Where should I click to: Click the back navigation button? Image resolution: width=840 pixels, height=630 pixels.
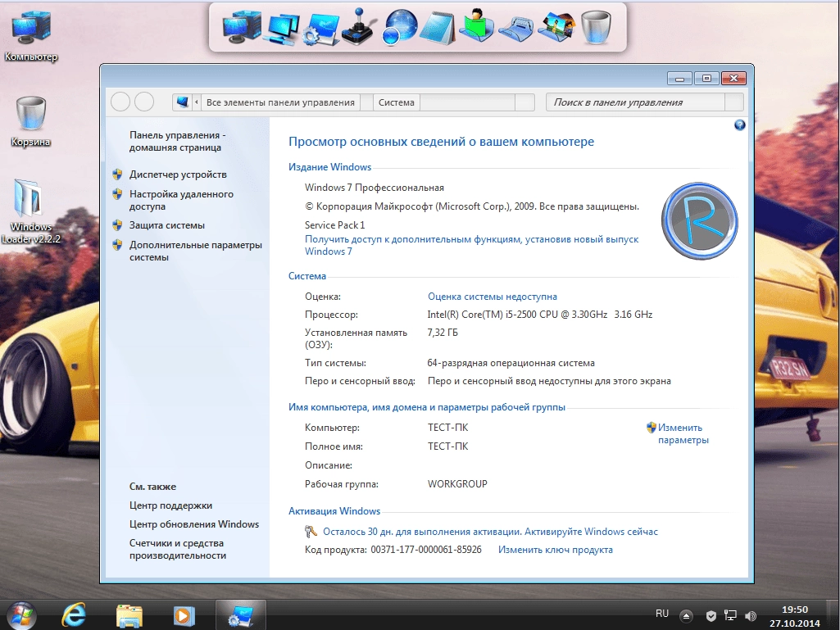pos(120,102)
